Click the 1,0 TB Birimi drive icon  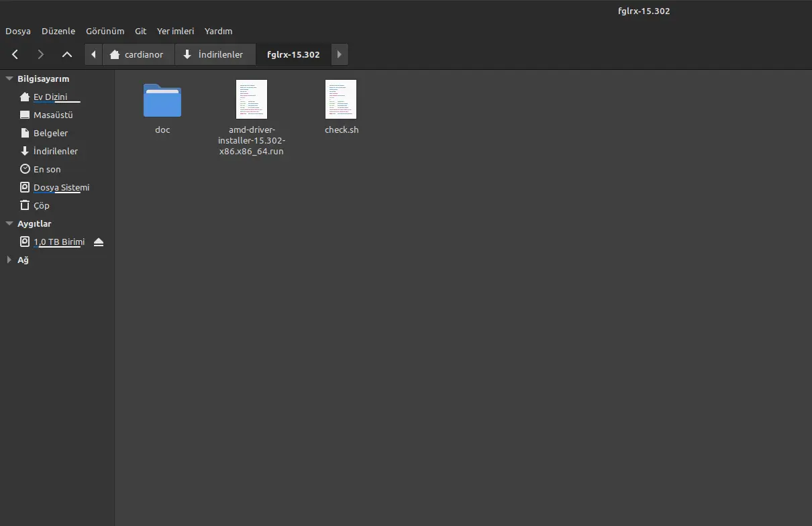[25, 242]
